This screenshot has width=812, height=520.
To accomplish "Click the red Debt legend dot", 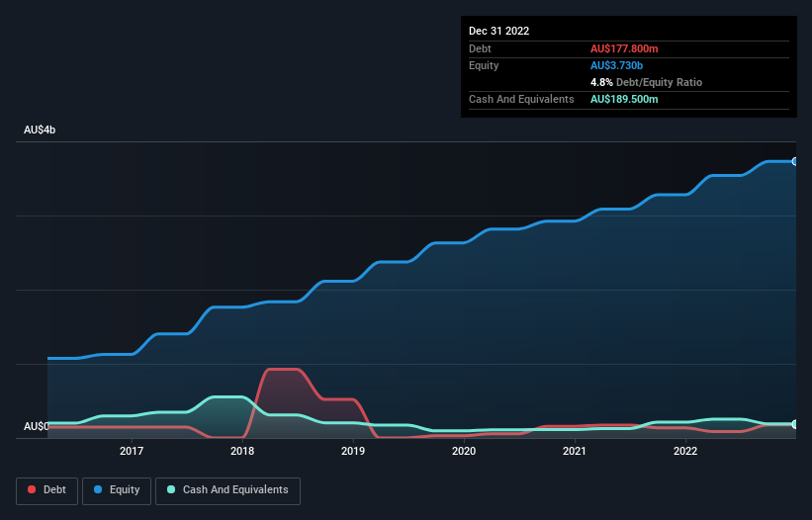I will tap(32, 489).
